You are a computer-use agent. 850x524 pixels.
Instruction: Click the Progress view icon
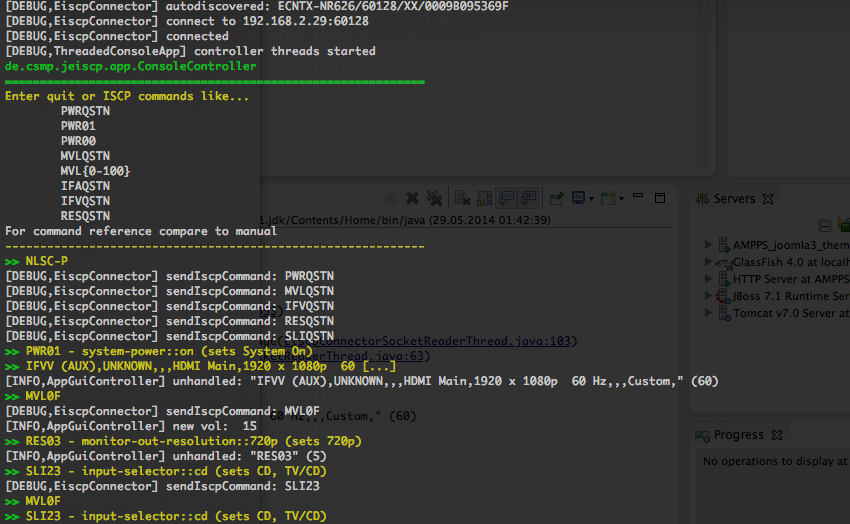coord(703,435)
